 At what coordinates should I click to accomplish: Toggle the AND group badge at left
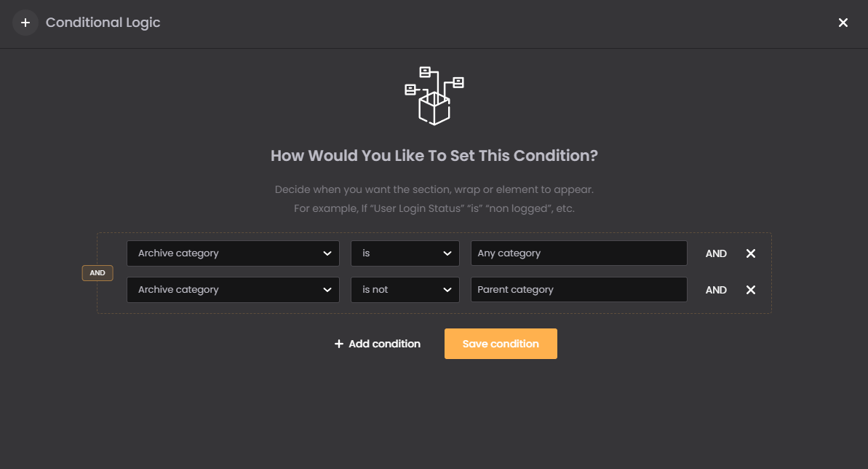[97, 273]
